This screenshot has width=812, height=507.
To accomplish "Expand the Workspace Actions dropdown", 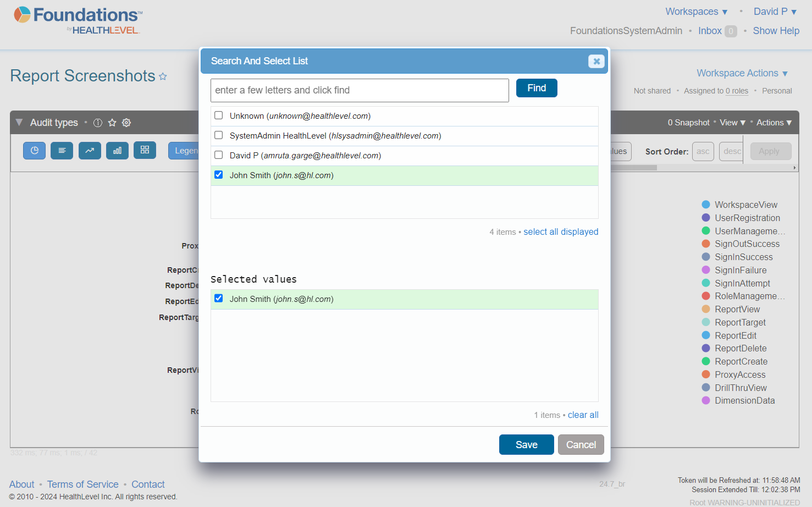I will (x=742, y=73).
